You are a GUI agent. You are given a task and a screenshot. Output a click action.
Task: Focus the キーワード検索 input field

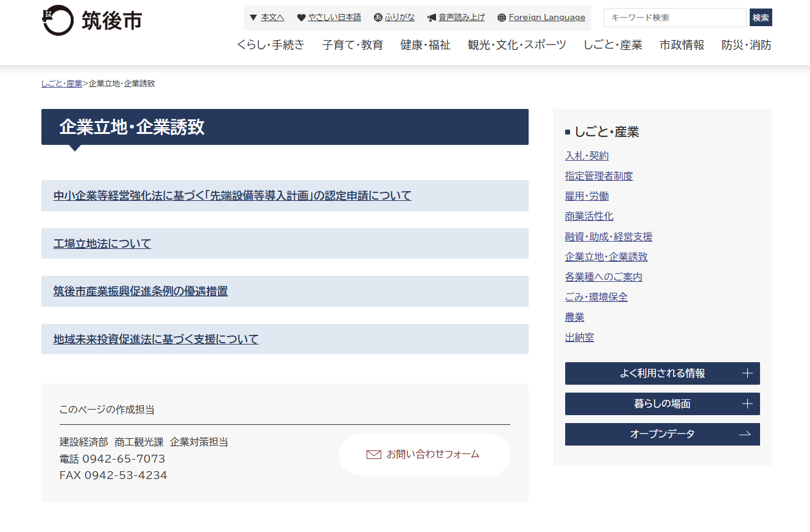(675, 18)
